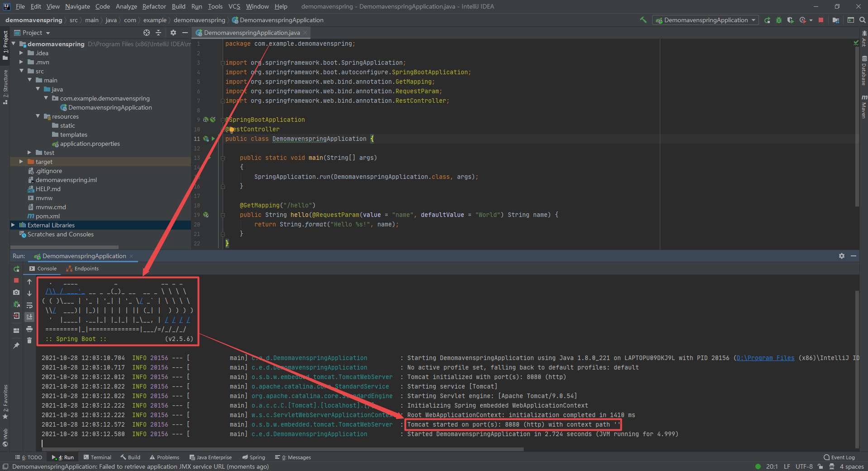Open the Refactor menu

(154, 6)
